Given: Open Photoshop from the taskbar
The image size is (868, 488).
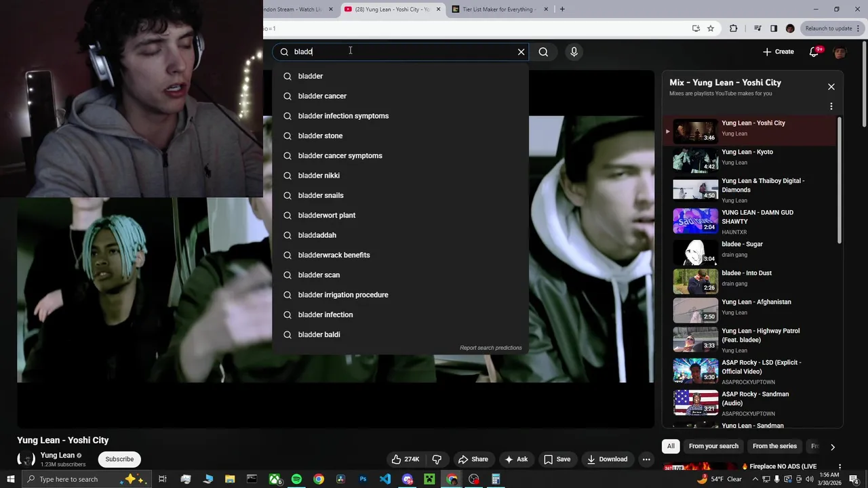Looking at the screenshot, I should coord(363,479).
